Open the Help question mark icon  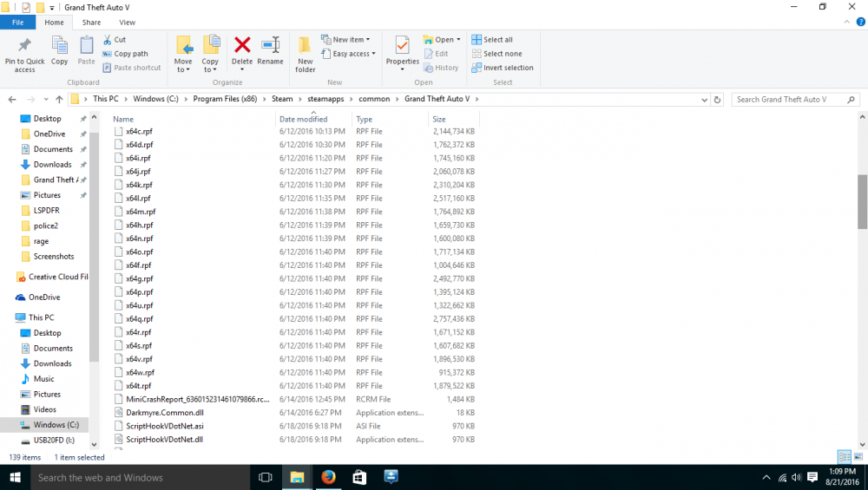861,23
